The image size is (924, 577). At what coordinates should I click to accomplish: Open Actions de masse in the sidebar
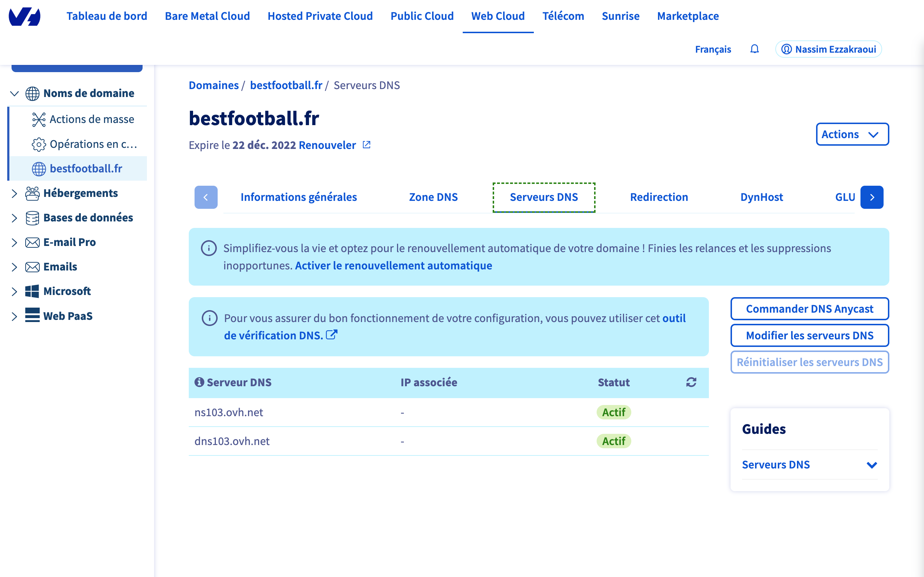click(x=92, y=119)
